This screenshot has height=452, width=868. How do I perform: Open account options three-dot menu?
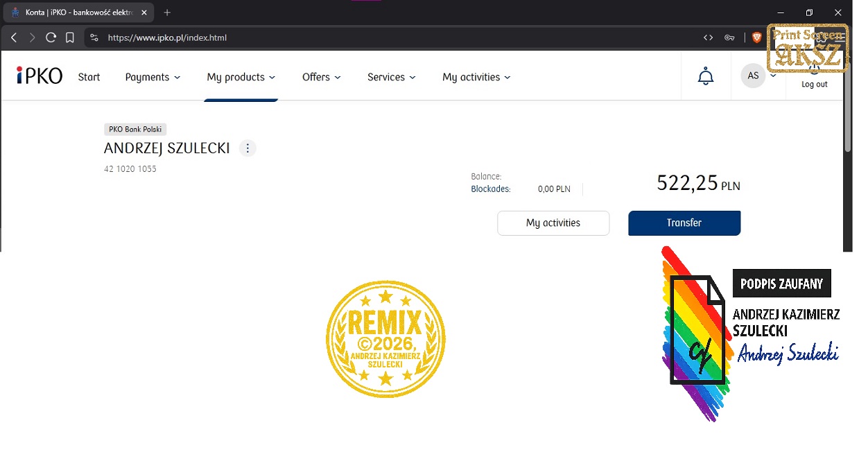pos(248,148)
